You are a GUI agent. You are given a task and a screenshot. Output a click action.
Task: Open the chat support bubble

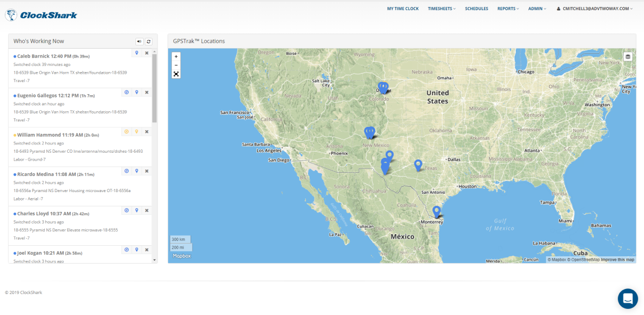coord(627,298)
